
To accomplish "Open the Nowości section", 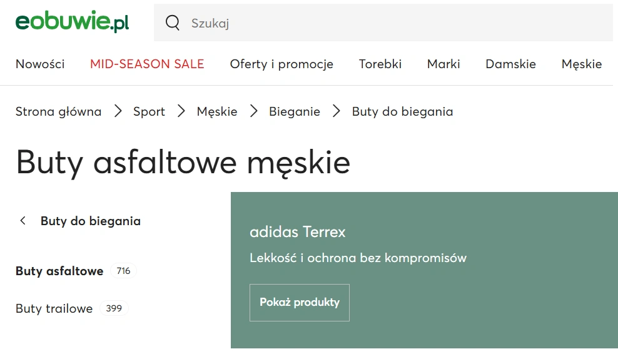I will pyautogui.click(x=40, y=64).
